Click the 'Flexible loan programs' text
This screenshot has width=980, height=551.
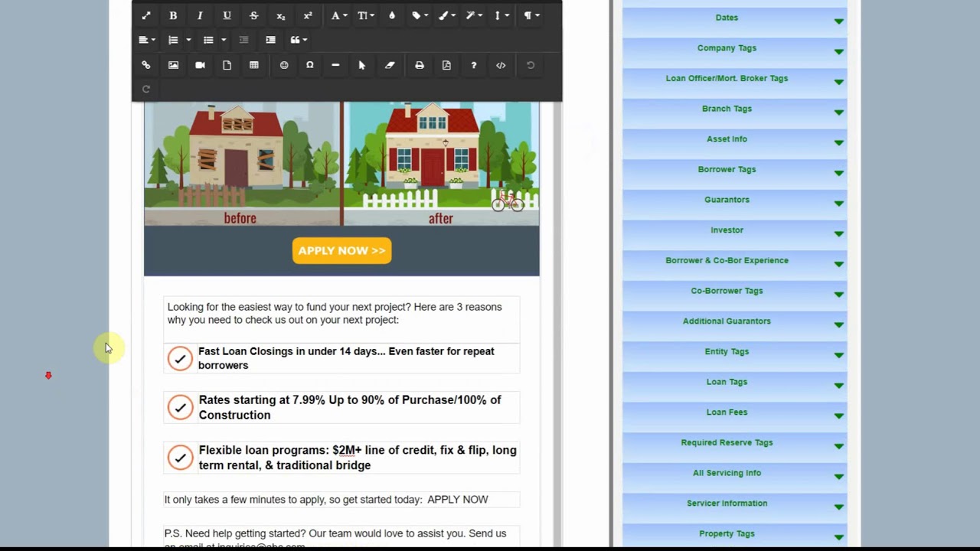pyautogui.click(x=358, y=458)
